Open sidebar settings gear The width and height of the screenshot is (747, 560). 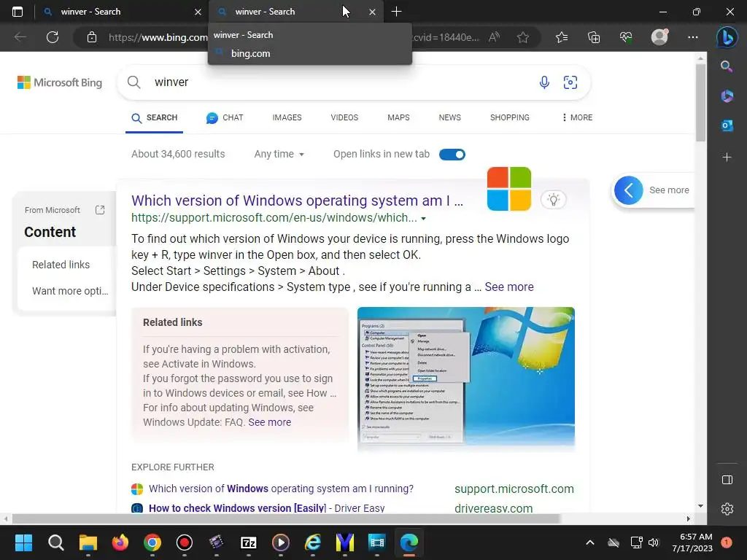tap(727, 509)
